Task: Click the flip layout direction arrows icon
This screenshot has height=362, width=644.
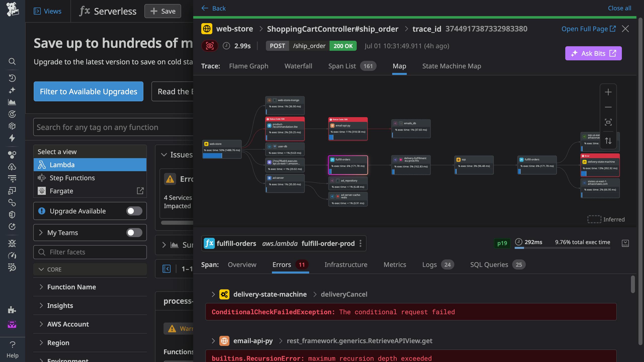Action: (608, 141)
